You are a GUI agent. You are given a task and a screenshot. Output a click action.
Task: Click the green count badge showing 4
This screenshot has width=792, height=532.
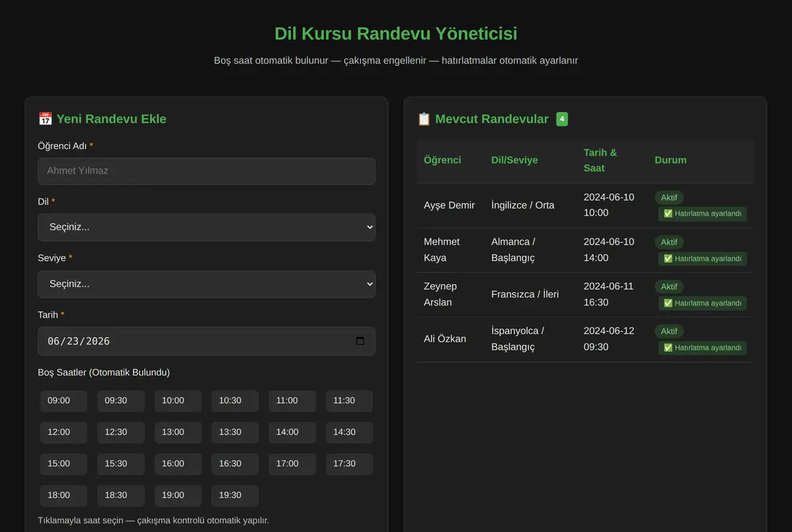pyautogui.click(x=562, y=119)
